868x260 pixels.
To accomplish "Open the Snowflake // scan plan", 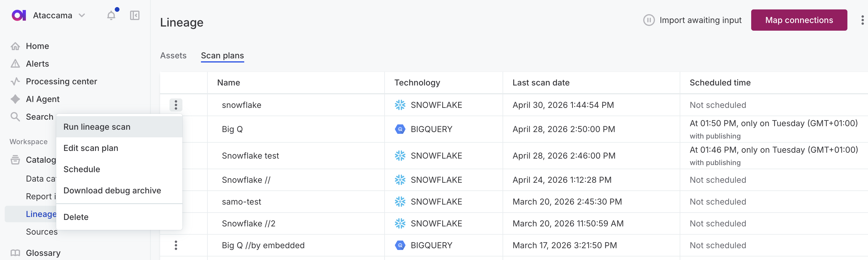I will [246, 180].
